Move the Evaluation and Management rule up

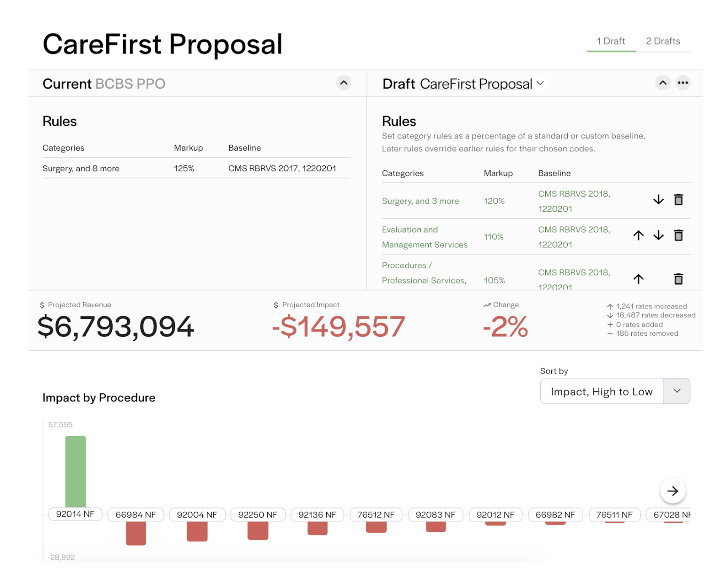click(638, 235)
